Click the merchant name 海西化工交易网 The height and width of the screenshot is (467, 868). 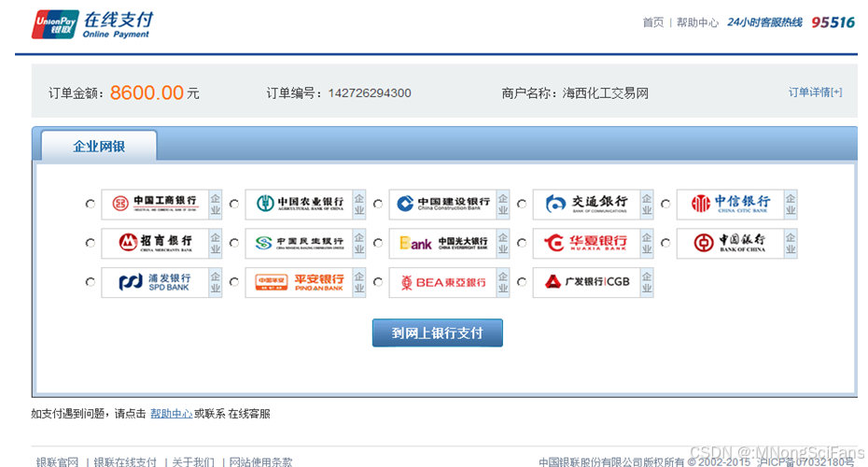tap(605, 93)
